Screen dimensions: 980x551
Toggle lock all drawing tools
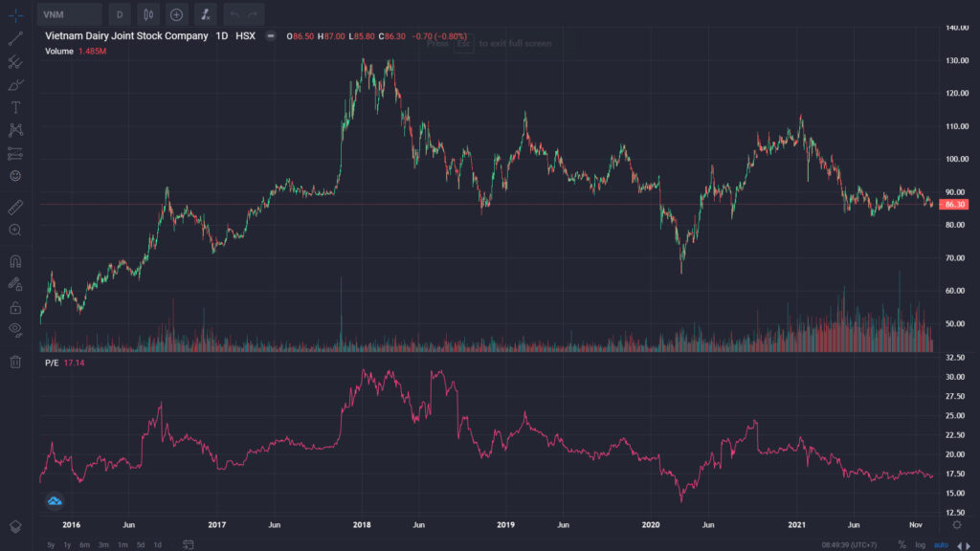pyautogui.click(x=15, y=307)
